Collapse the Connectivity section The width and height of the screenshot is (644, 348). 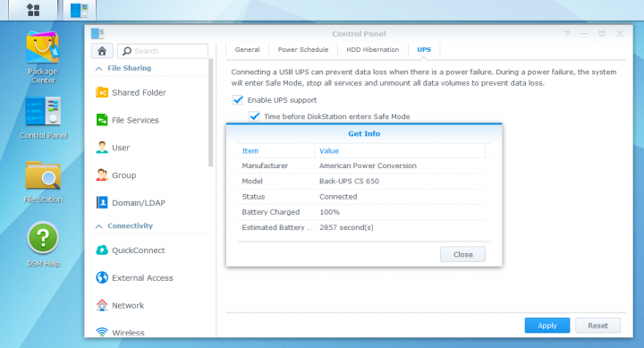[99, 226]
